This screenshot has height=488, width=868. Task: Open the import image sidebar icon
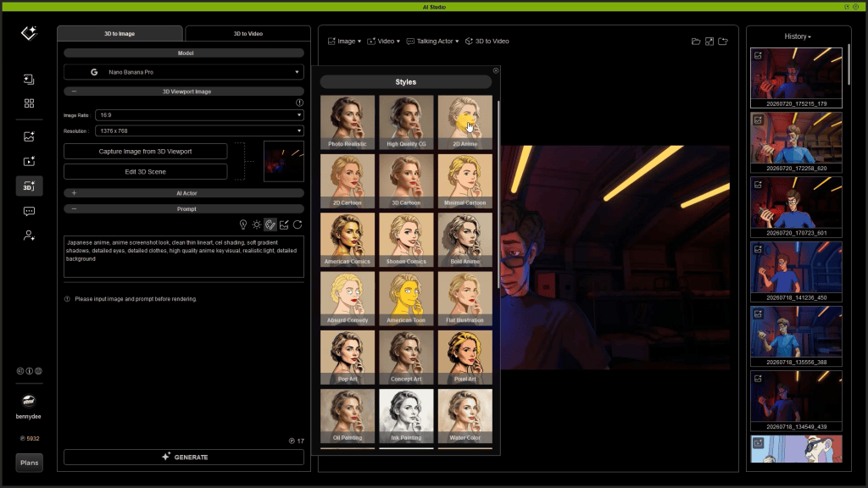(x=29, y=80)
